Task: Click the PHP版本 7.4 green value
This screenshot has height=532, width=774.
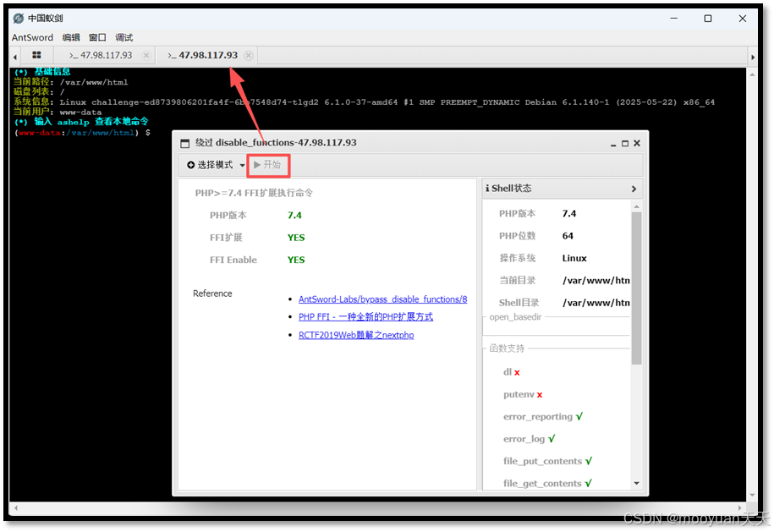Action: pyautogui.click(x=294, y=216)
